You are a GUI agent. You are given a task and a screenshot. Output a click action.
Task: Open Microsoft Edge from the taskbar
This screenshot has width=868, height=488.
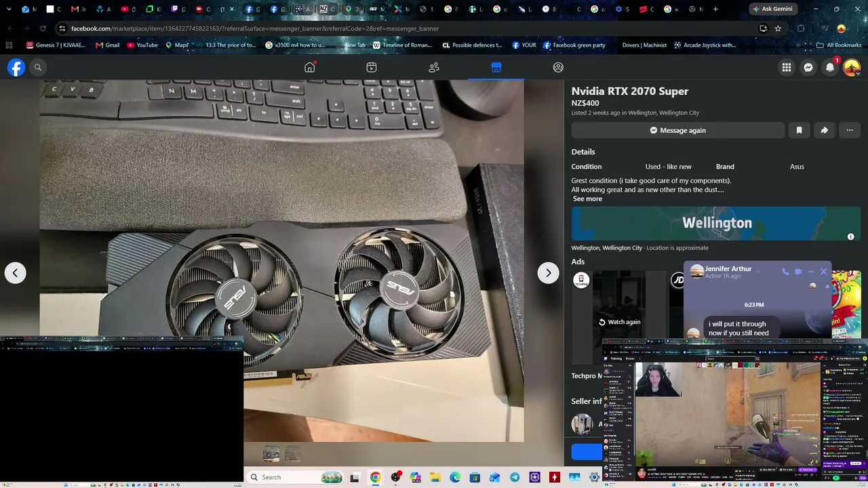[x=455, y=477]
